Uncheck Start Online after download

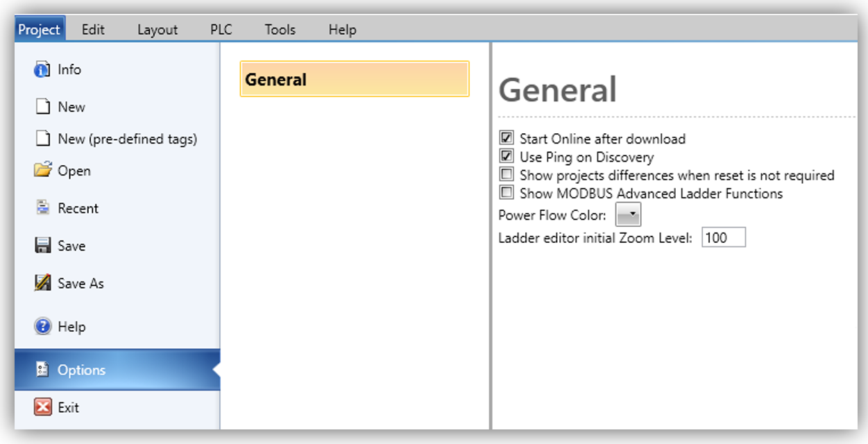click(x=507, y=139)
